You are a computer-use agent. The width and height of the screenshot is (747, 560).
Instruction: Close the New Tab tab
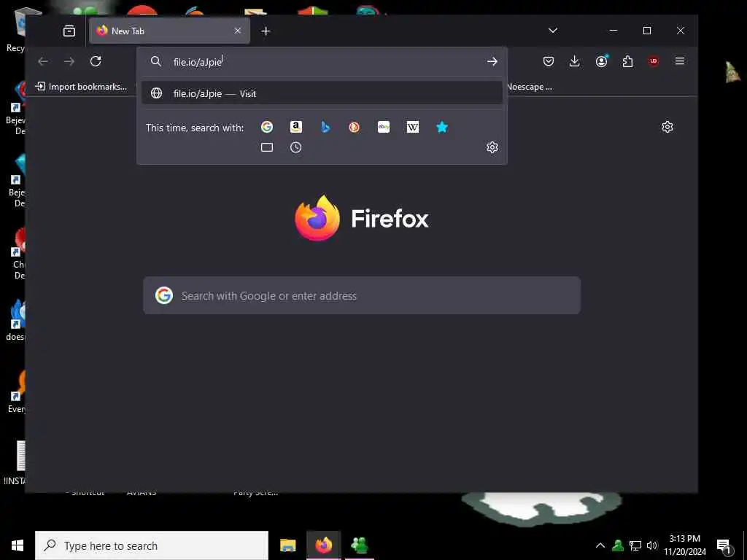[x=238, y=31]
